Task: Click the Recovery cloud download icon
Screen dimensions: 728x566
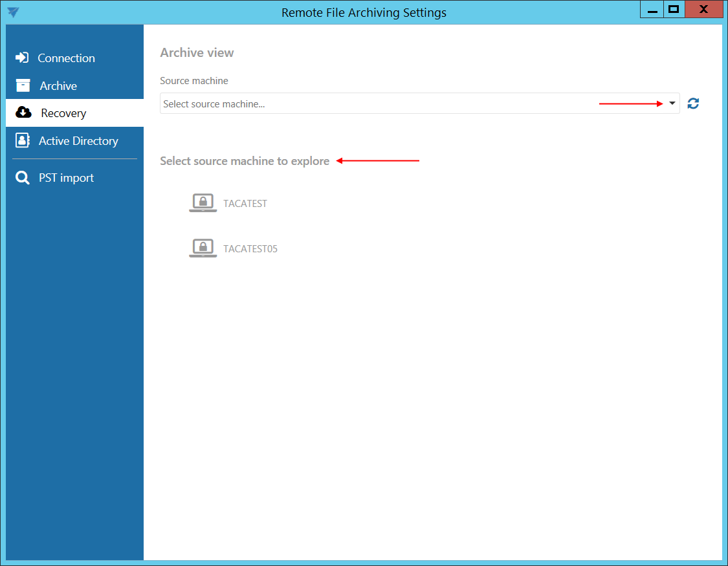Action: 23,113
